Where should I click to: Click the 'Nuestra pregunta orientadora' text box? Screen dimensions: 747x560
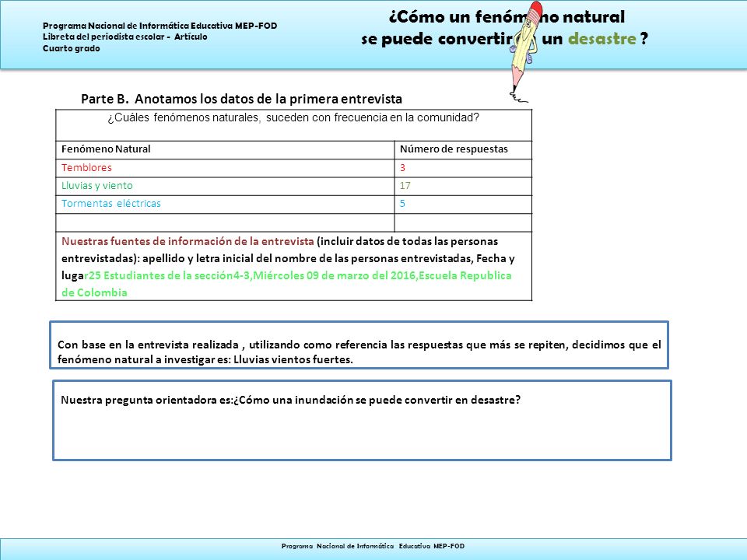[x=362, y=421]
